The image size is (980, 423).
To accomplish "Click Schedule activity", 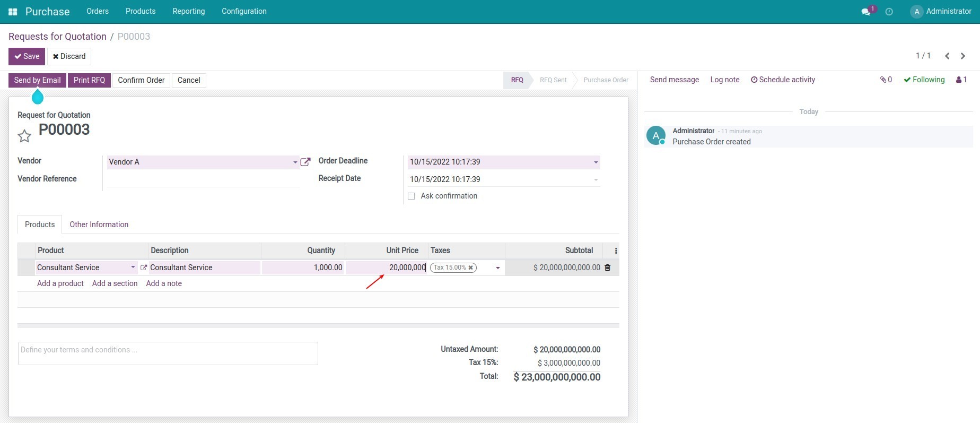I will [783, 80].
